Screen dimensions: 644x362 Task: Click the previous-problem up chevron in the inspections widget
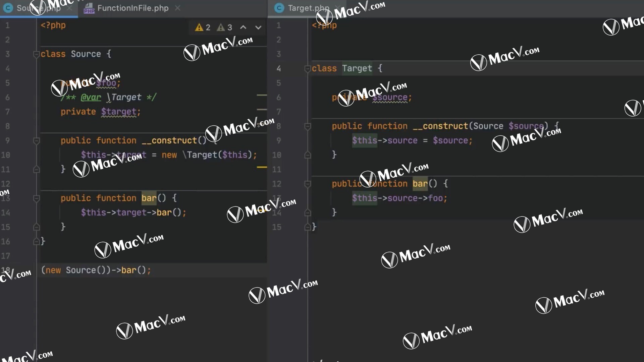tap(243, 27)
